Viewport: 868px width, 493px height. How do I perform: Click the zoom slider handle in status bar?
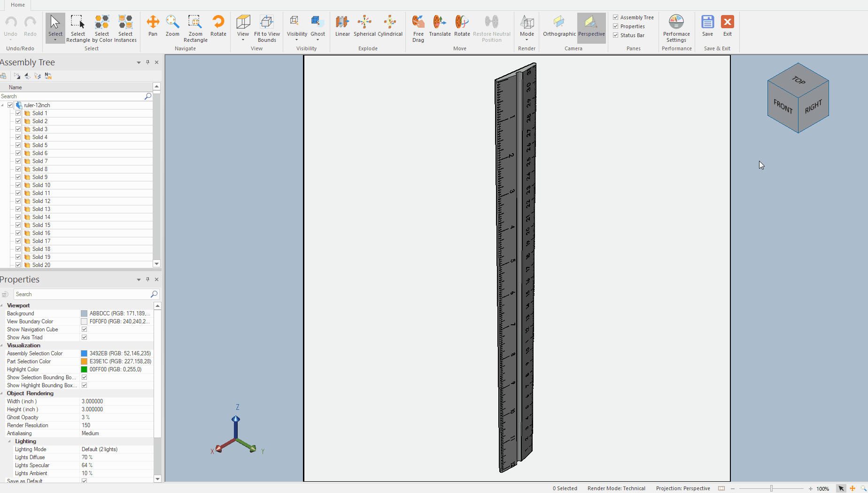click(x=771, y=488)
